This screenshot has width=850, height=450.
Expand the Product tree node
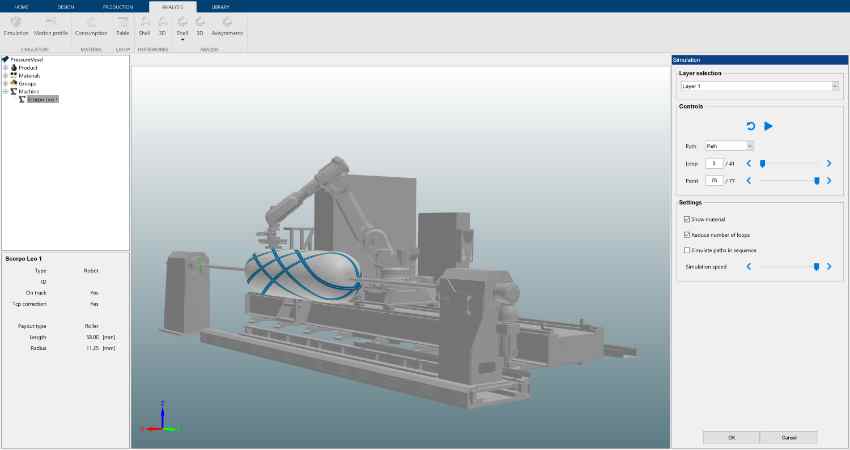6,67
